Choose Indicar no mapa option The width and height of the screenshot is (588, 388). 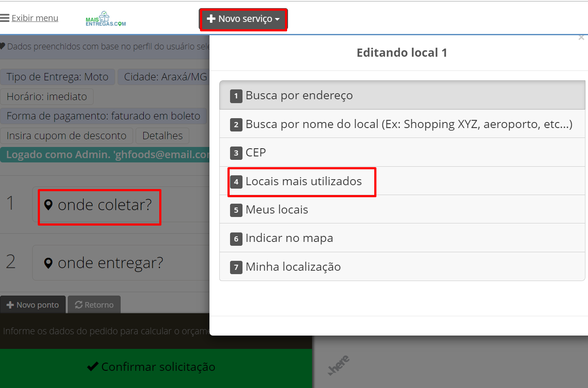point(402,238)
